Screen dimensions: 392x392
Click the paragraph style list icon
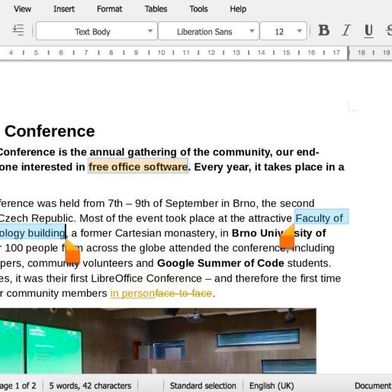click(18, 30)
